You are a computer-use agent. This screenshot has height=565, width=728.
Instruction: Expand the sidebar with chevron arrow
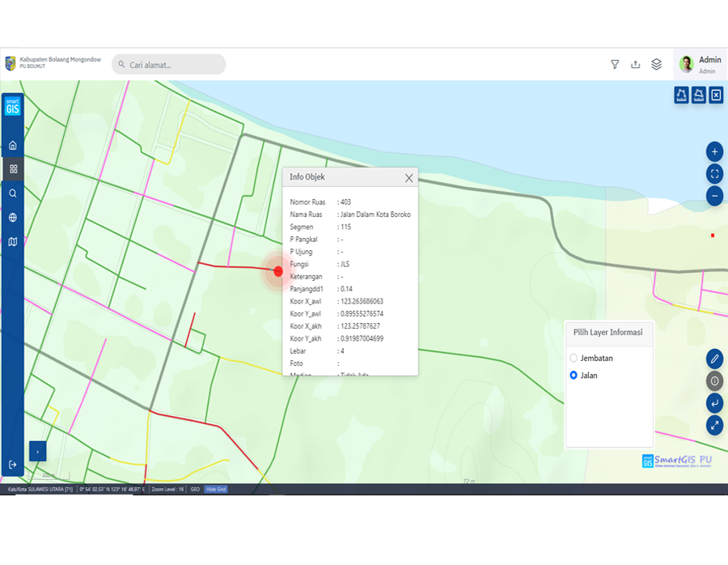(37, 452)
